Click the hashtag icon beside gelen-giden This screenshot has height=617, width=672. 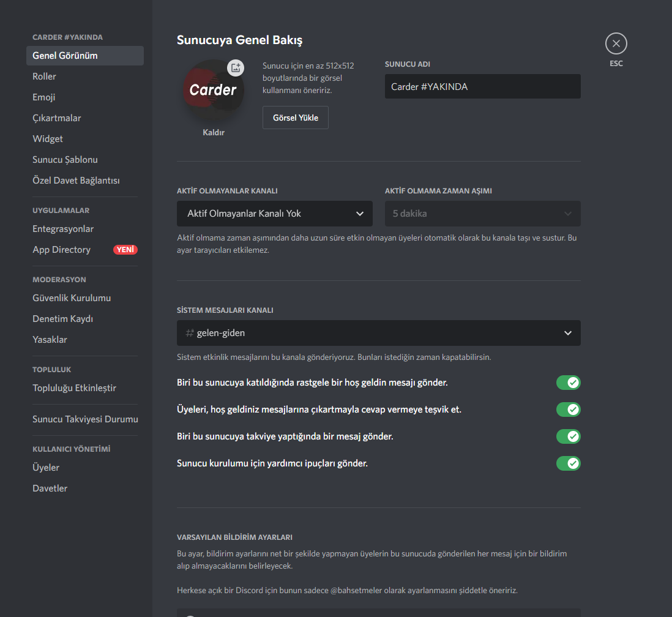pyautogui.click(x=190, y=333)
